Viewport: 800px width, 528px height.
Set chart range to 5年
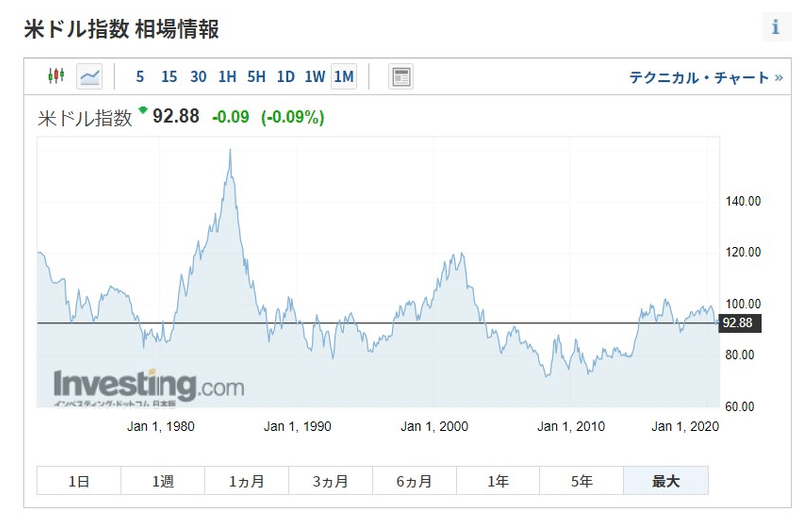(582, 481)
